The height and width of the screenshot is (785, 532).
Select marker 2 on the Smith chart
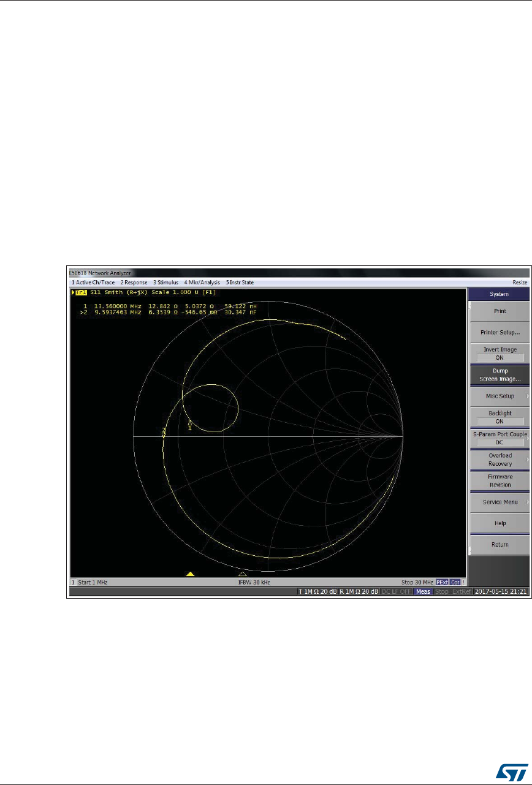(164, 432)
